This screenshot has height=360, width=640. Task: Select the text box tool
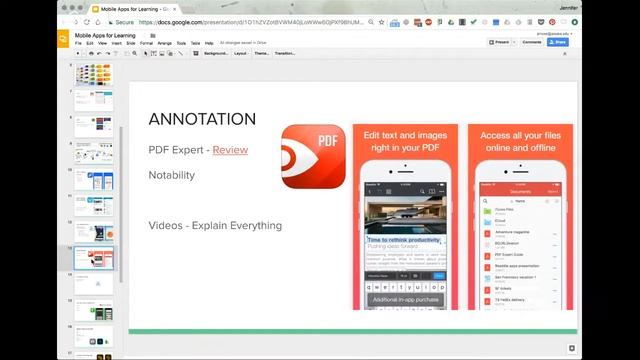(154, 53)
